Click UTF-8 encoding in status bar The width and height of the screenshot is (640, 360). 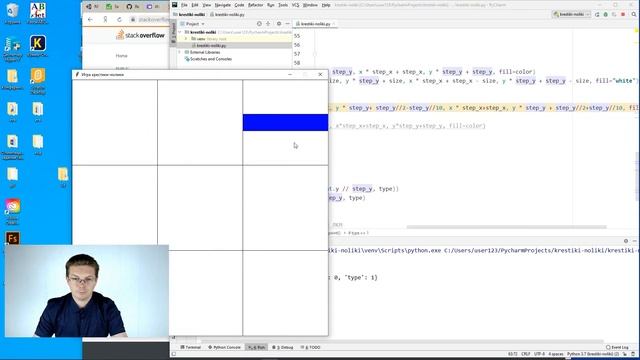coord(539,354)
